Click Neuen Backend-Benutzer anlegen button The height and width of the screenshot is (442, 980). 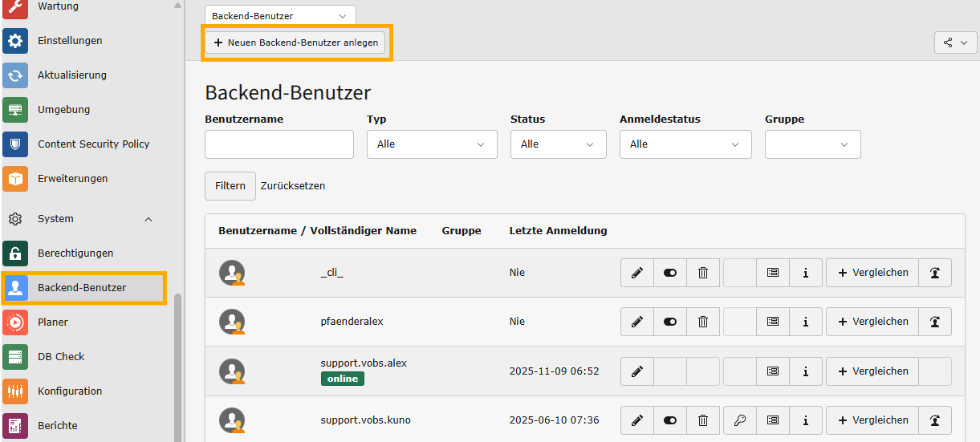tap(295, 43)
